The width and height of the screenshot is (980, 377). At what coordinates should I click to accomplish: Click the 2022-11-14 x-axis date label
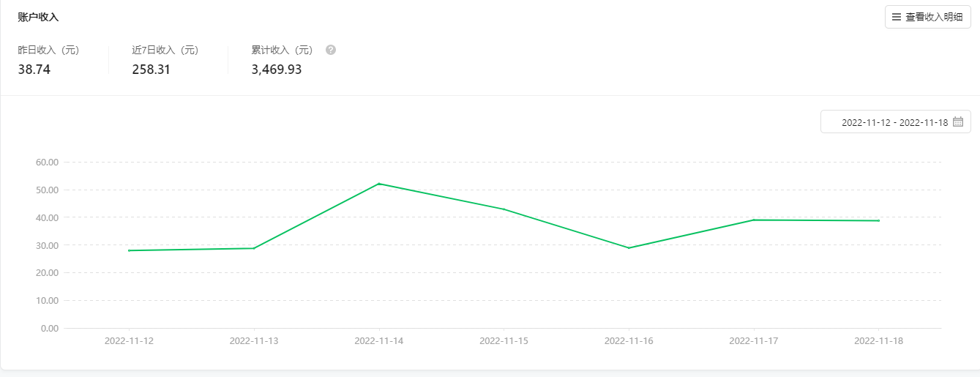coord(379,340)
